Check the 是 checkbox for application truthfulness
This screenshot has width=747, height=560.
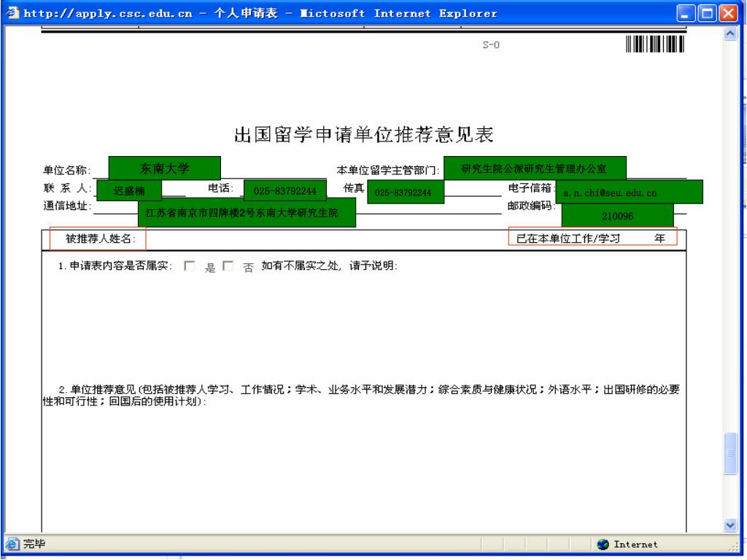point(189,265)
